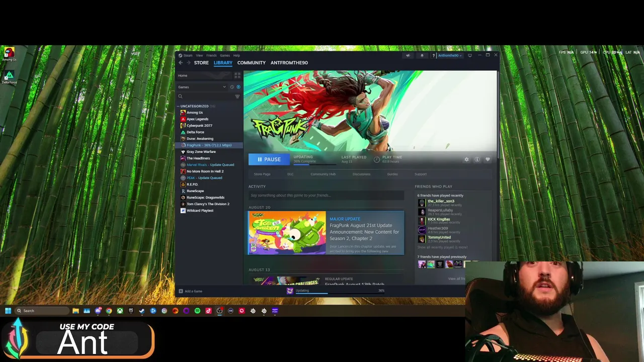Select Apex Legends in the library
The width and height of the screenshot is (644, 362).
(x=197, y=119)
